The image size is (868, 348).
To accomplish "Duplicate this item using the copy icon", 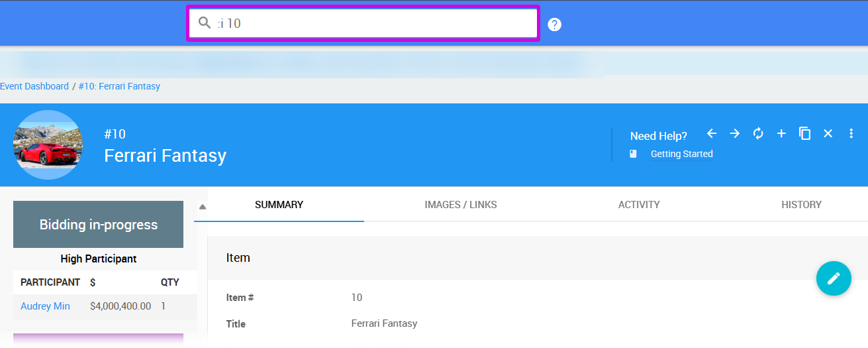I will 804,134.
